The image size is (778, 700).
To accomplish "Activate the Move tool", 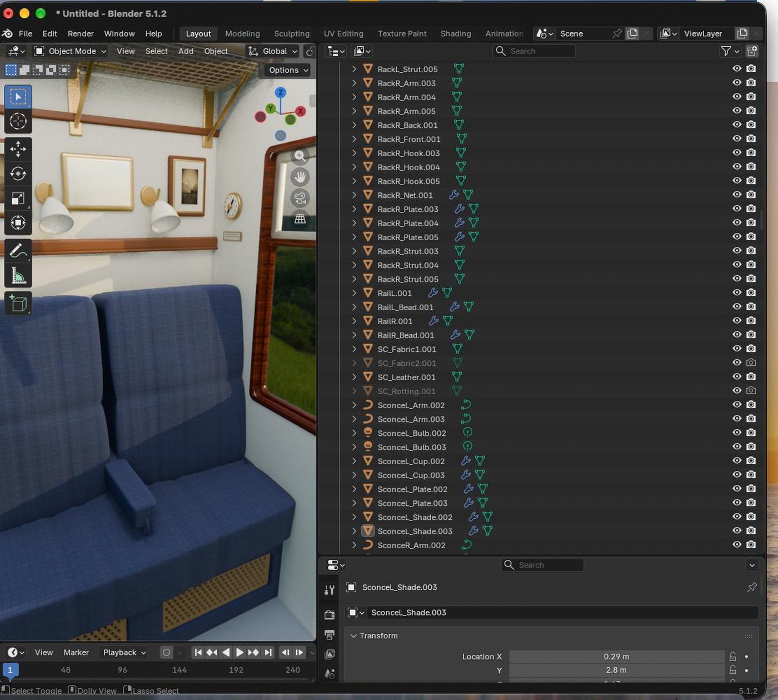I will click(18, 148).
